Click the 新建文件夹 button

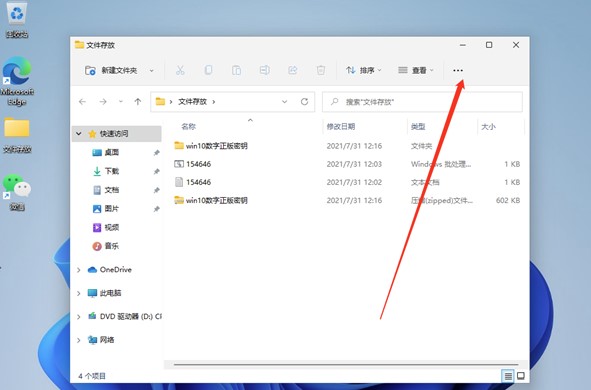112,70
